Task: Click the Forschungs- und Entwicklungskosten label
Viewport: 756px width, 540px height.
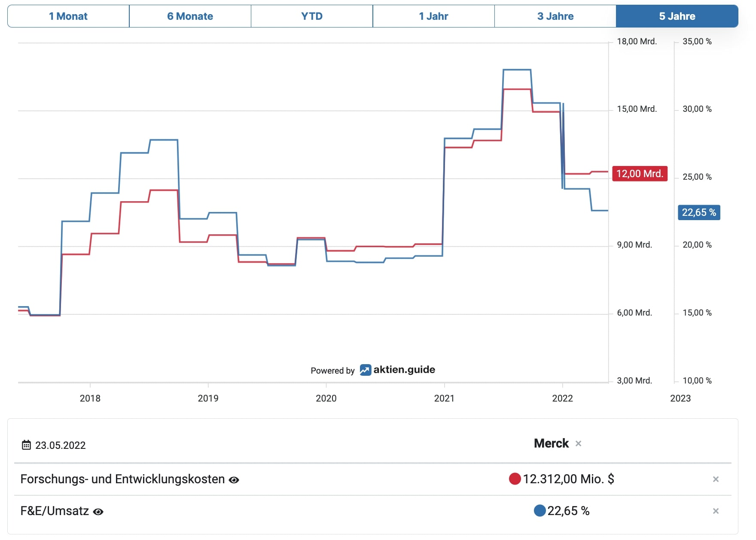Action: tap(122, 479)
